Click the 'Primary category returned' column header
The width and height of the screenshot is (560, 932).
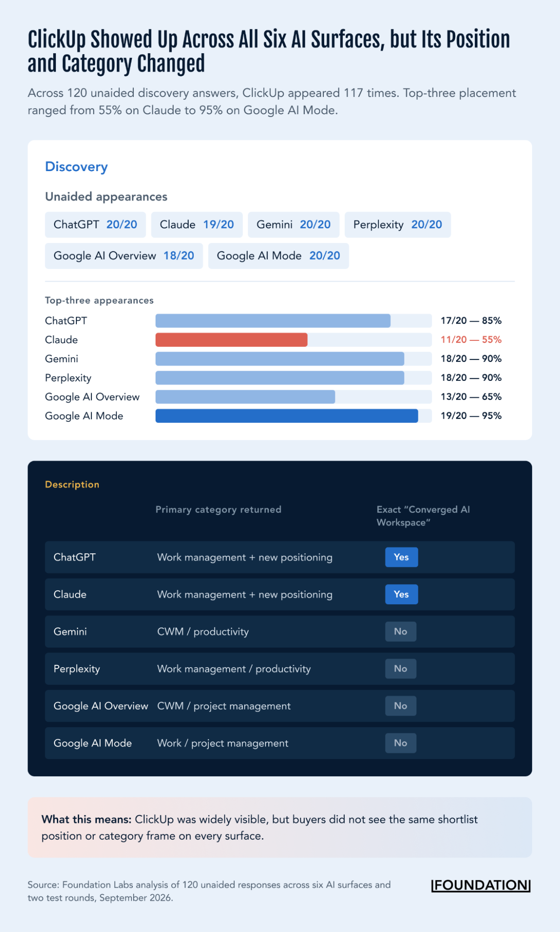point(219,510)
